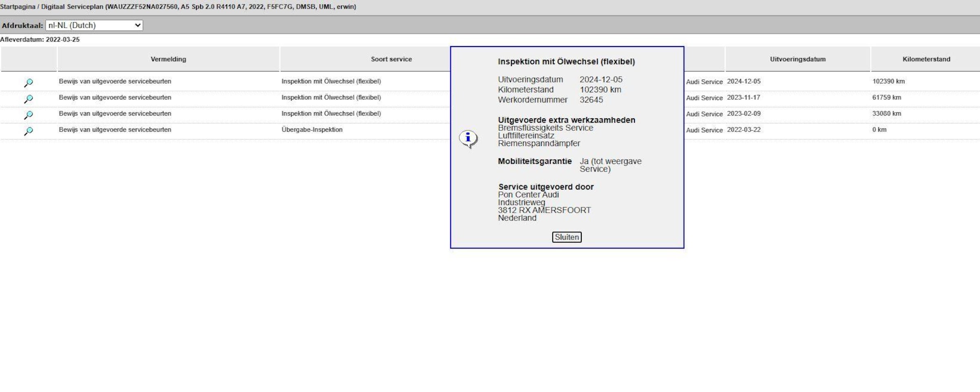Open magnifier details for the 2023-02-09 service
Viewport: 980px width, 392px height.
click(28, 115)
